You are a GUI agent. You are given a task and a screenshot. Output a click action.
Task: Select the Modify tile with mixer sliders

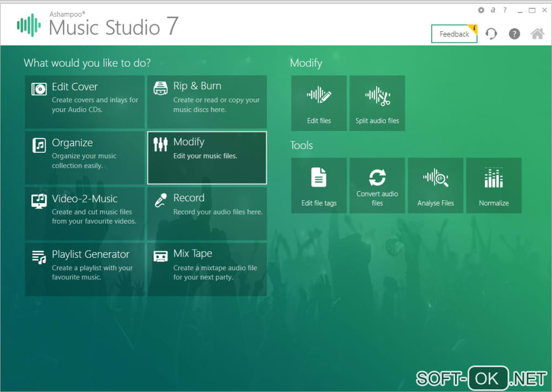(207, 158)
